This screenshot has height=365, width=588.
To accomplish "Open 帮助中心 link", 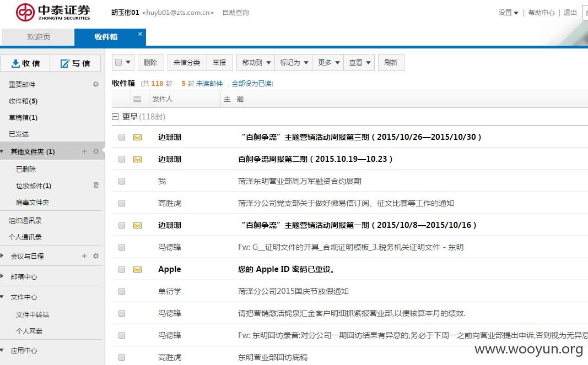I will (x=542, y=13).
